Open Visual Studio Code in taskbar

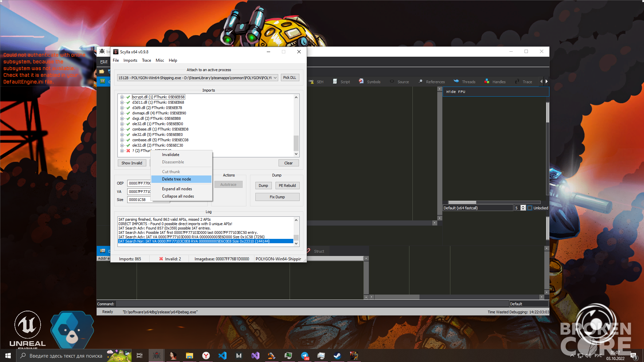point(222,356)
